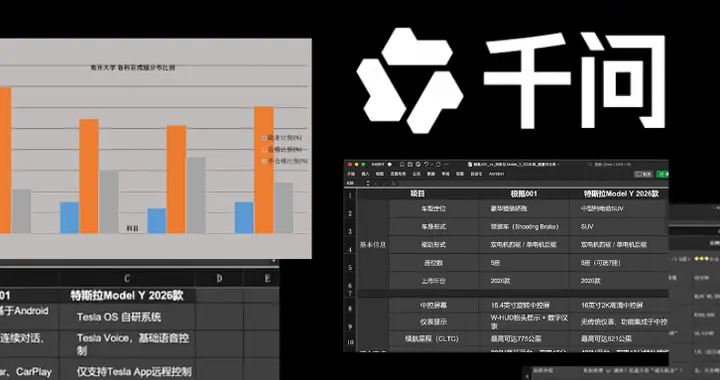Screen dimensions: 720x380
Task: Open the 插入 ribbon tab
Action: click(365, 174)
